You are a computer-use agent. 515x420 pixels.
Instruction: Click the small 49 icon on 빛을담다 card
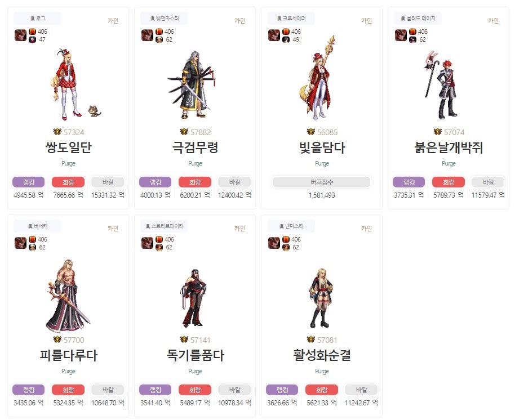[286, 39]
